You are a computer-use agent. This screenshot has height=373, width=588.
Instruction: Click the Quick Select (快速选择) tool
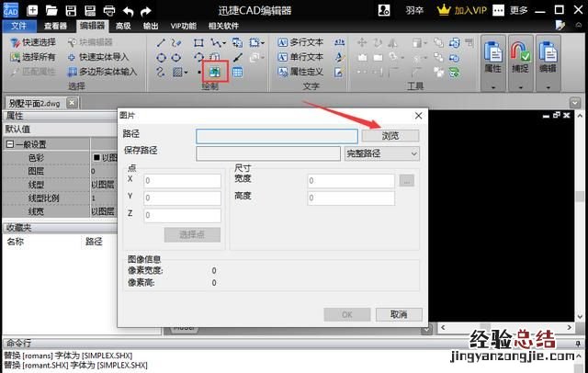click(x=33, y=42)
